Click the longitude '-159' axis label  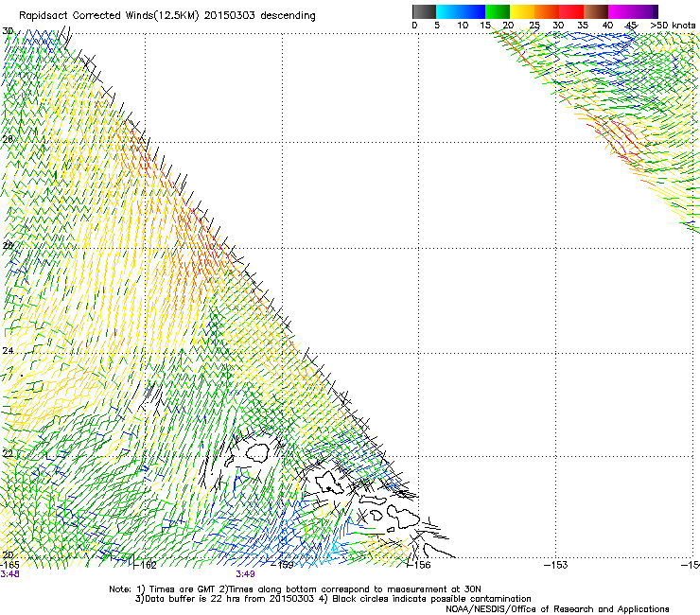(x=283, y=565)
